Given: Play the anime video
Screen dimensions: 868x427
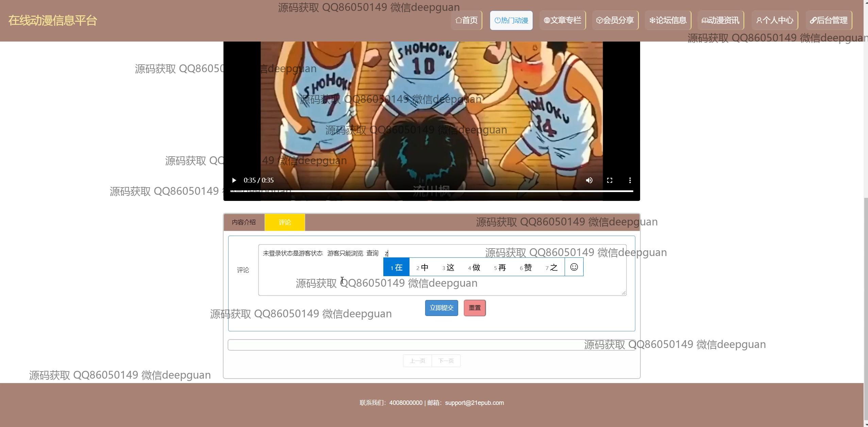Looking at the screenshot, I should point(234,180).
